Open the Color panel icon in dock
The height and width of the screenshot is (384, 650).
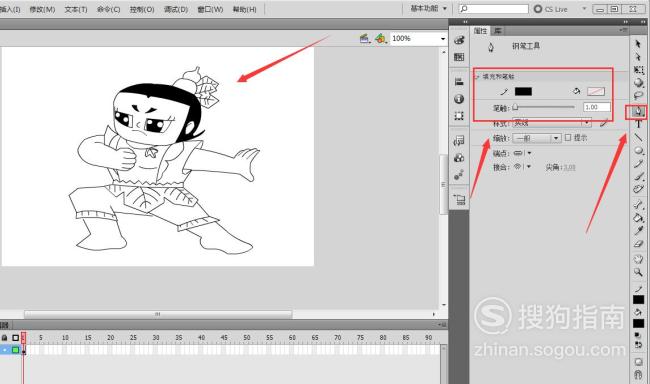459,40
